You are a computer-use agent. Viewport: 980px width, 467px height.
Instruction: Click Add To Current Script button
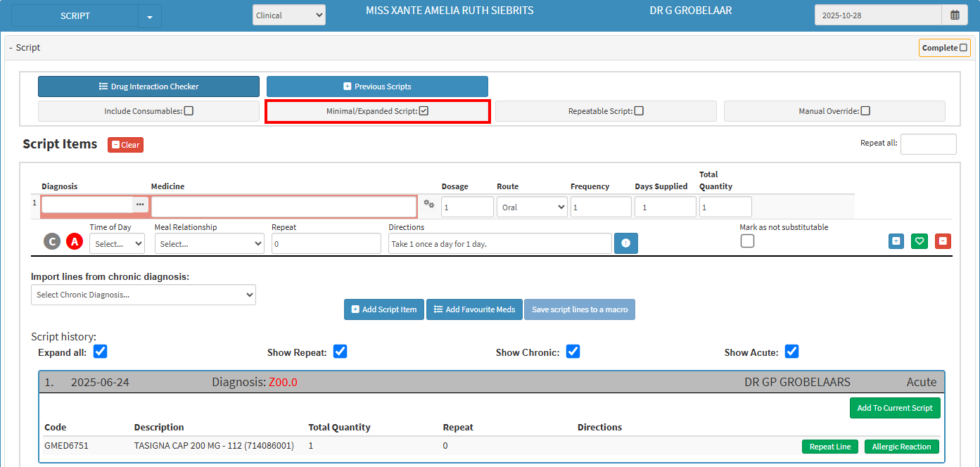point(894,408)
